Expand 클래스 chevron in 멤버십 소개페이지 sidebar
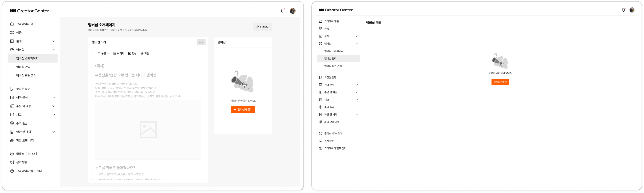The width and height of the screenshot is (644, 193). coord(53,41)
